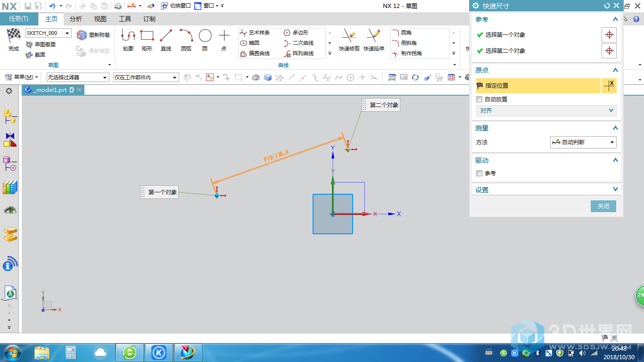
Task: Click select first object crosshair button
Action: [x=609, y=35]
